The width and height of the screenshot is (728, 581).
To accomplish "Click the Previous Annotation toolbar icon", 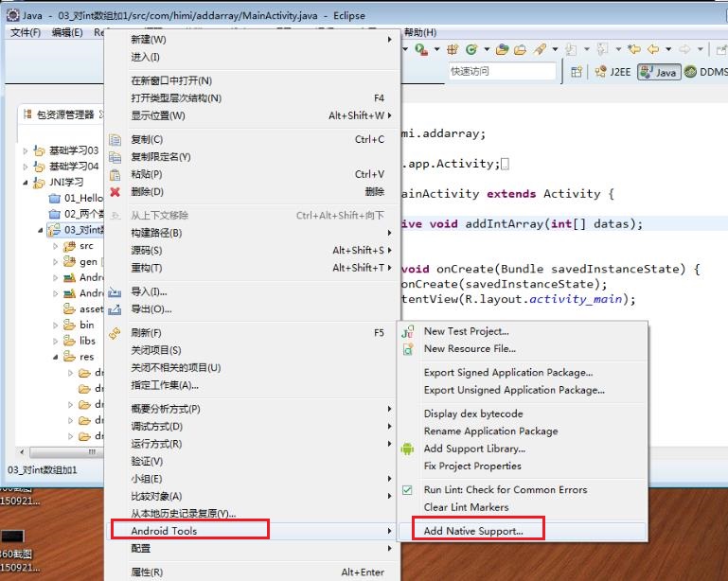I will click(x=603, y=49).
